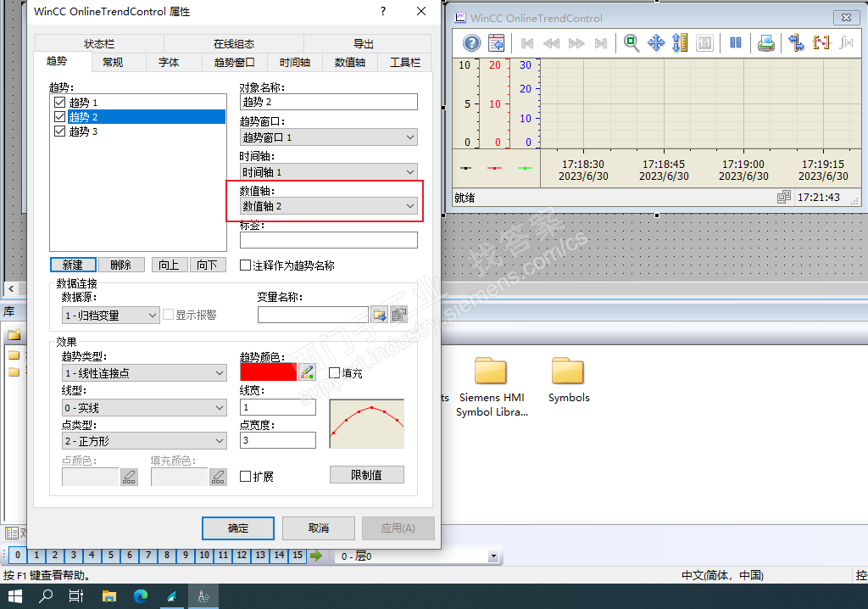Switch to the 工具栏 tab

click(404, 62)
